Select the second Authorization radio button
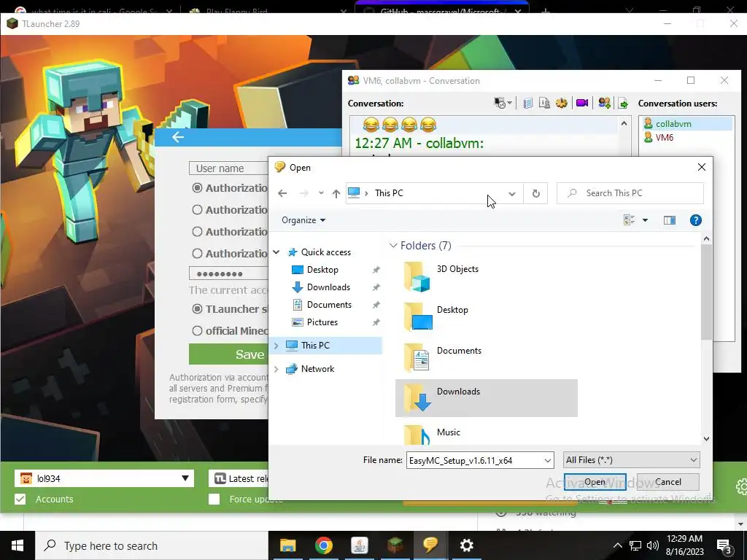 197,210
